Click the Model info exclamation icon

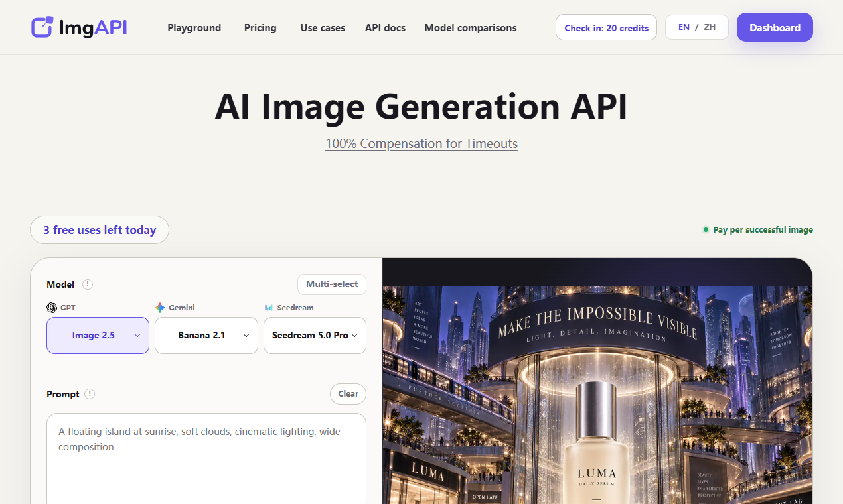coord(88,284)
